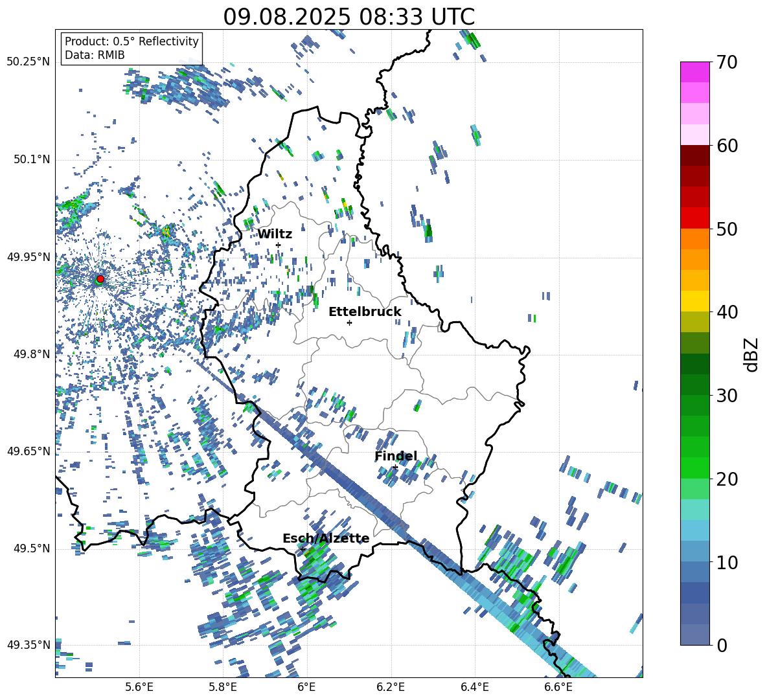Click the 49.35°N latitude label
The width and height of the screenshot is (767, 700).
coord(29,645)
